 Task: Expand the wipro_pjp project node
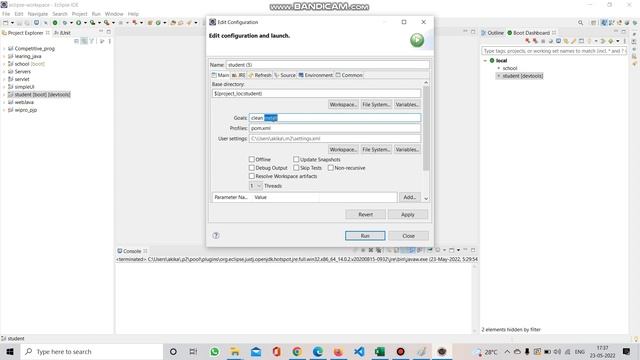click(x=4, y=110)
